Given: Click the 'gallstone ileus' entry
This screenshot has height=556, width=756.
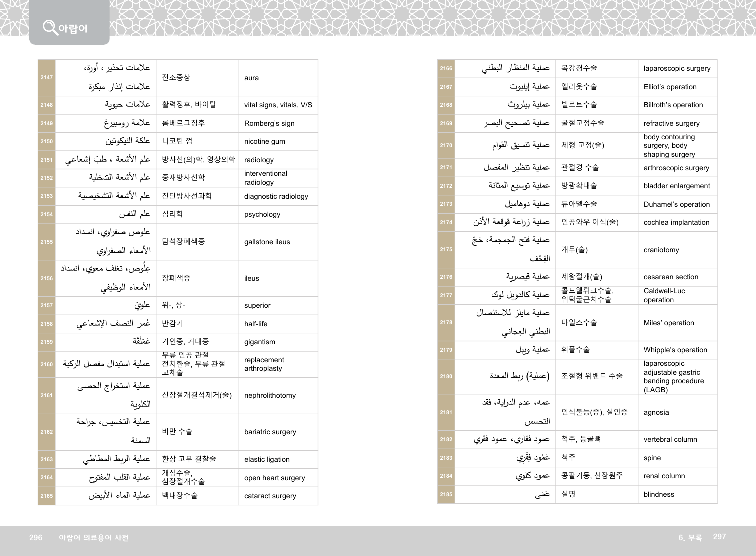Looking at the screenshot, I should coord(267,242).
